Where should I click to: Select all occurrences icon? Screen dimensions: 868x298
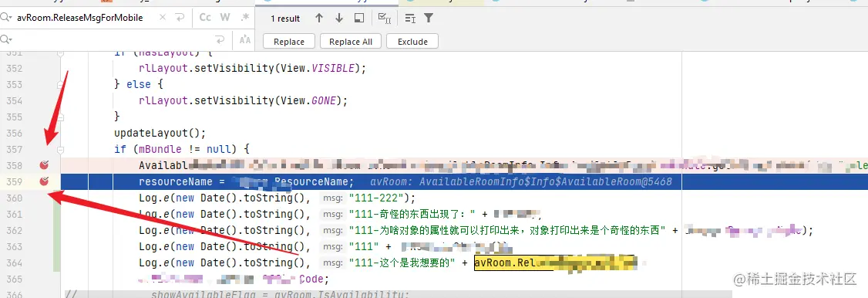coord(384,19)
